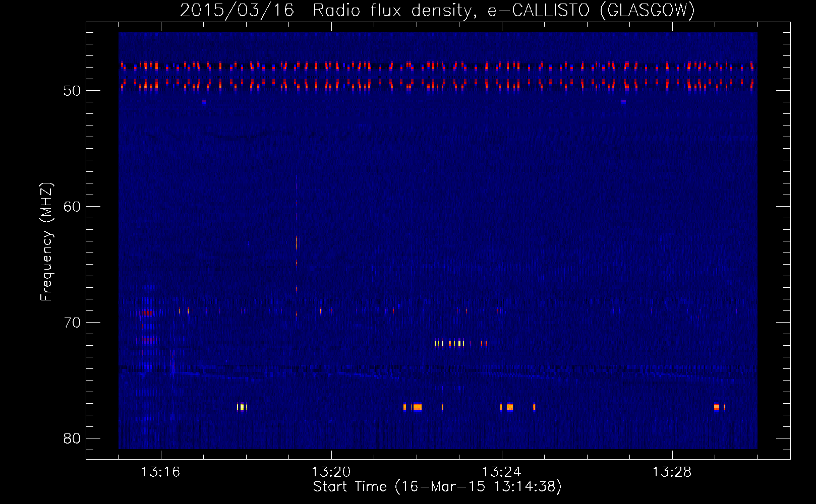The height and width of the screenshot is (504, 816).
Task: Click the 13:28 time tick label
Action: [x=672, y=472]
